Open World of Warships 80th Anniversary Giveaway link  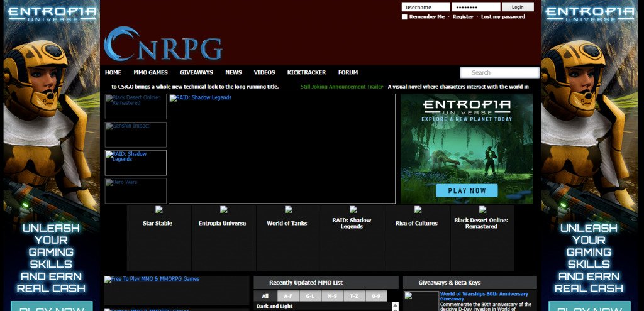click(484, 296)
